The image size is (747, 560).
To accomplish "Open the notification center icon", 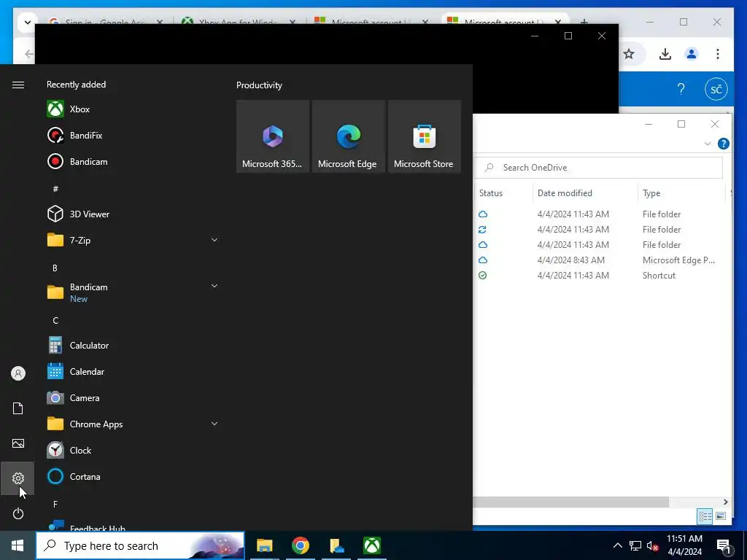I will [x=724, y=545].
